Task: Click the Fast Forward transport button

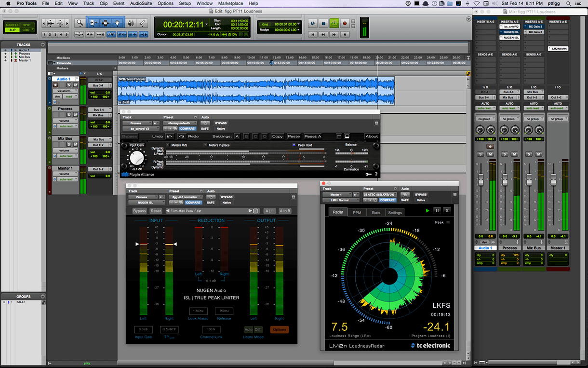Action: pos(334,34)
